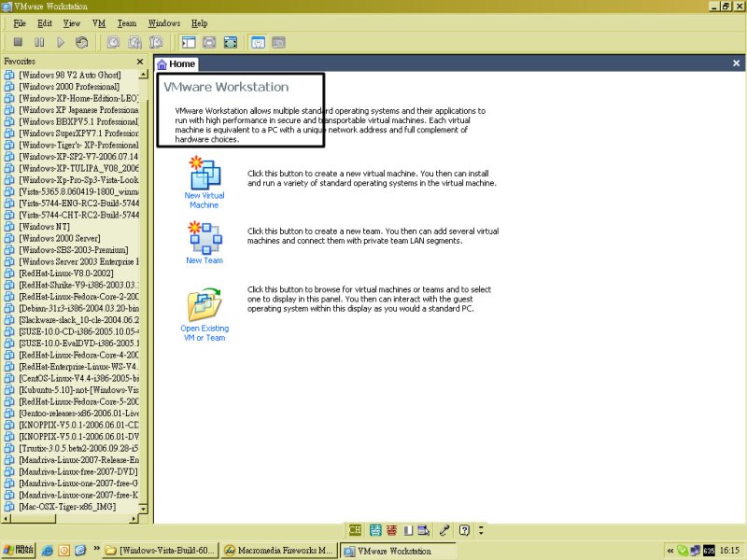Click the Take Snapshot toolbar icon
Screen dimensions: 747x560
[113, 42]
